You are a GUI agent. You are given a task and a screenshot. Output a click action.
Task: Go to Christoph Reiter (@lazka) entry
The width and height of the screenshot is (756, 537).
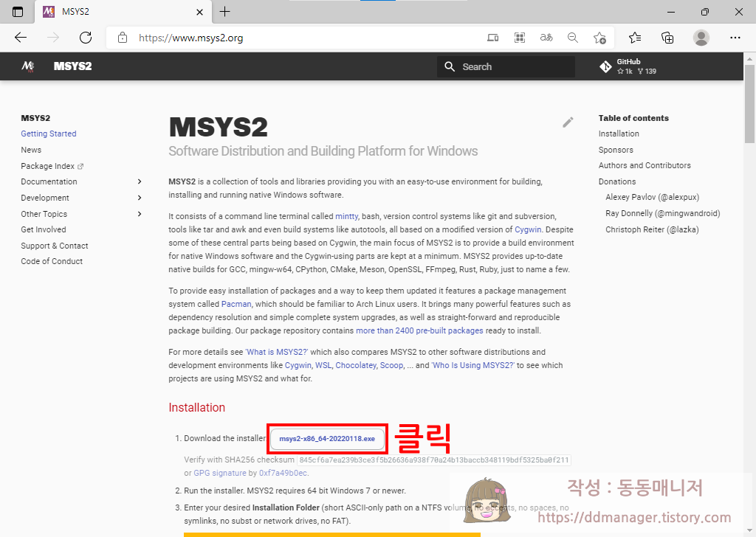(653, 229)
